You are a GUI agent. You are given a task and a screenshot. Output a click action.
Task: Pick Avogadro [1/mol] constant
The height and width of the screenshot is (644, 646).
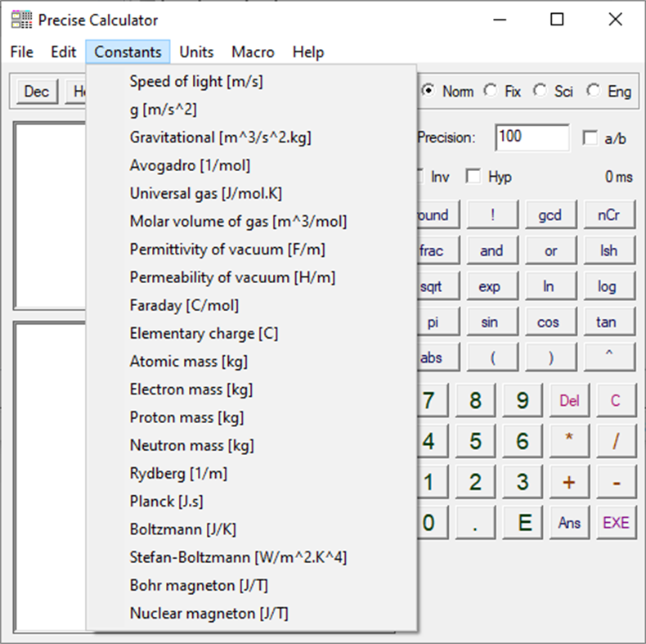pos(251,165)
